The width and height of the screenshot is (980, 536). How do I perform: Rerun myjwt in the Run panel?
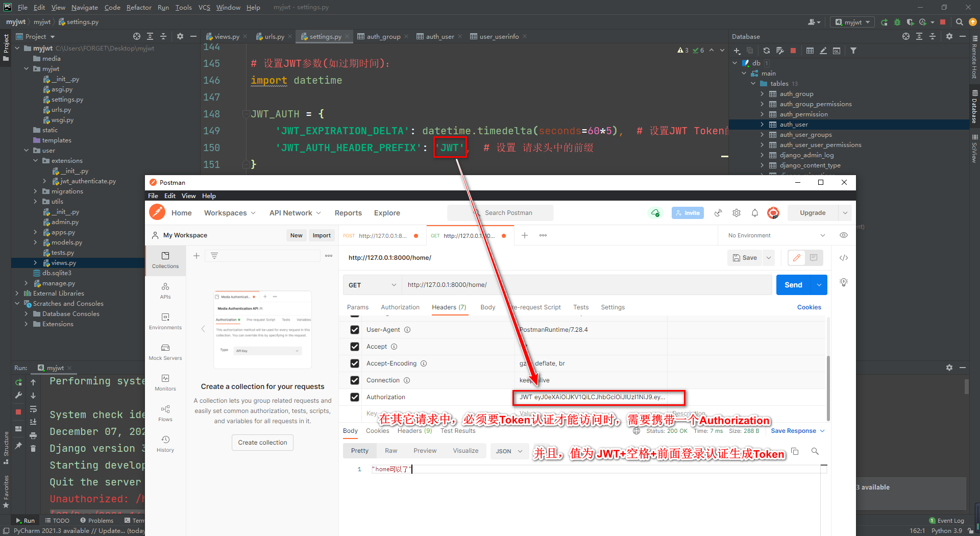(x=18, y=382)
